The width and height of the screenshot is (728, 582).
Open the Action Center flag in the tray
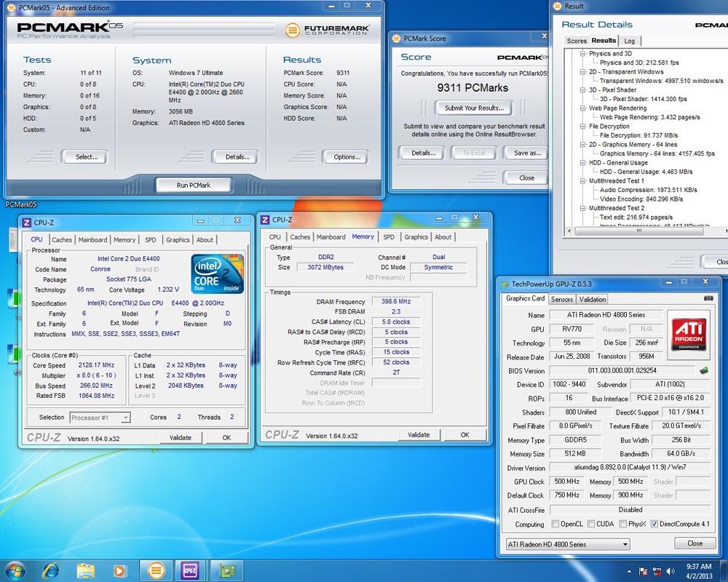[644, 571]
